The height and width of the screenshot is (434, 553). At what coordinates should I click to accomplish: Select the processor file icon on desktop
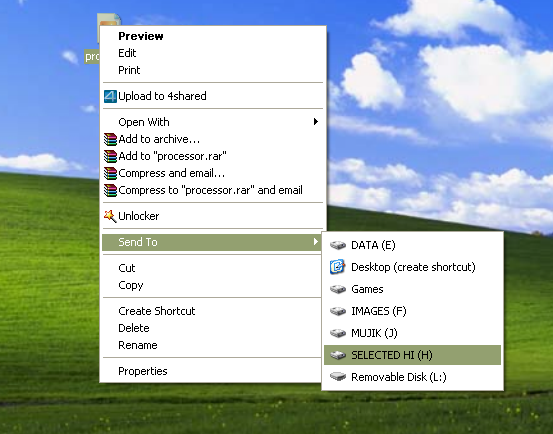click(x=109, y=19)
